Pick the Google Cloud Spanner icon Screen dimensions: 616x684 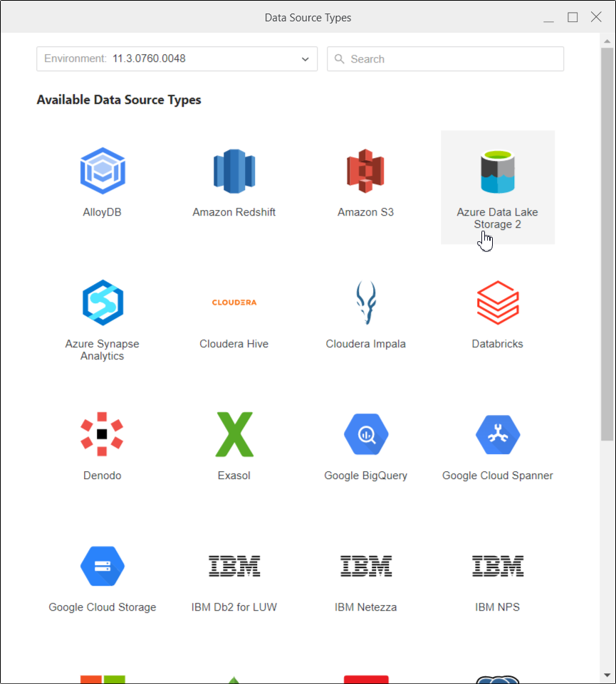pos(497,433)
